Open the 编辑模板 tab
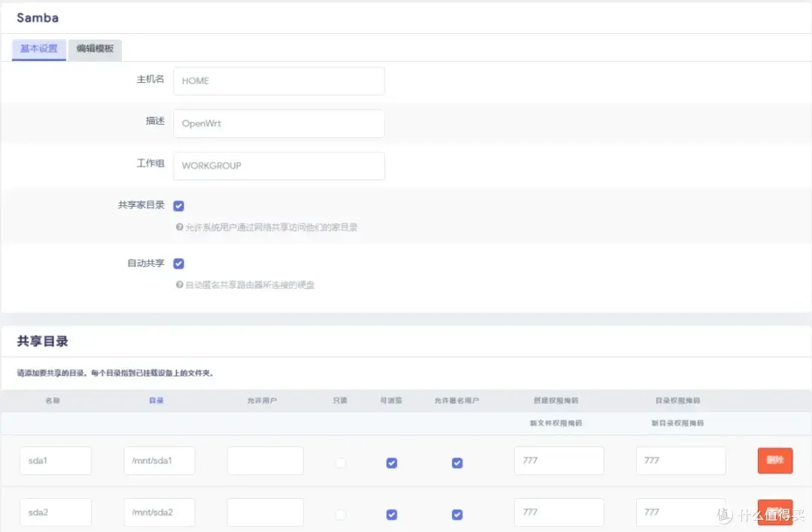Screen dimensions: 812x532 click(95, 49)
